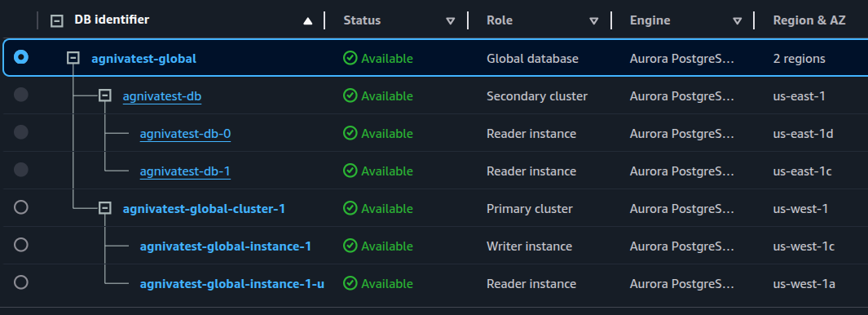Click the us-east-1c zone cell

pos(803,171)
